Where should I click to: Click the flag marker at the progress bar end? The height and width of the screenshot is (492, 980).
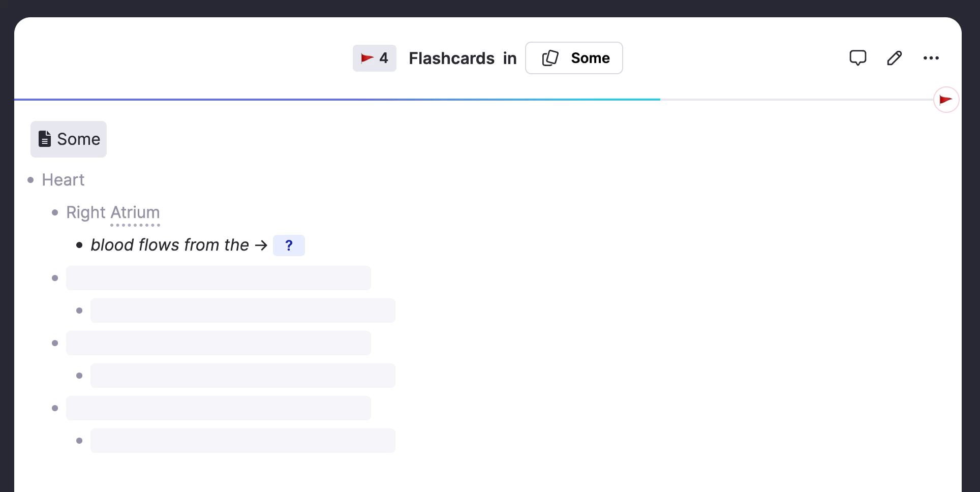click(946, 99)
